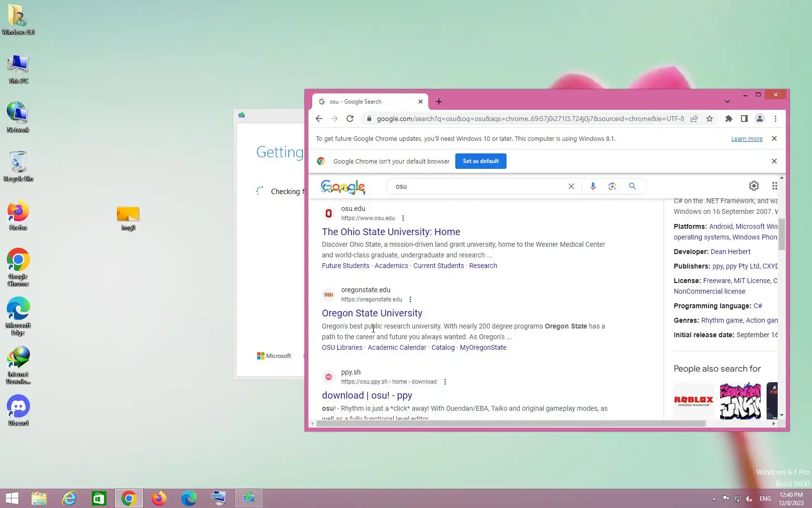This screenshot has height=508, width=812.
Task: Open the Research sitelink
Action: pos(483,266)
